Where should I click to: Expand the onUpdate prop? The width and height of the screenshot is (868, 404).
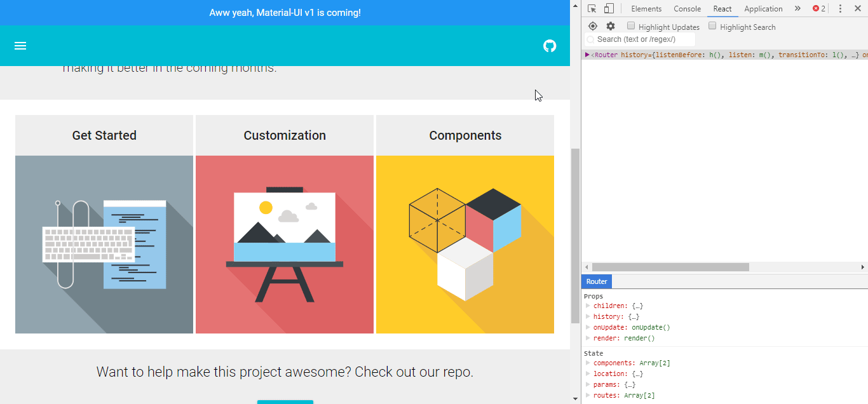588,328
